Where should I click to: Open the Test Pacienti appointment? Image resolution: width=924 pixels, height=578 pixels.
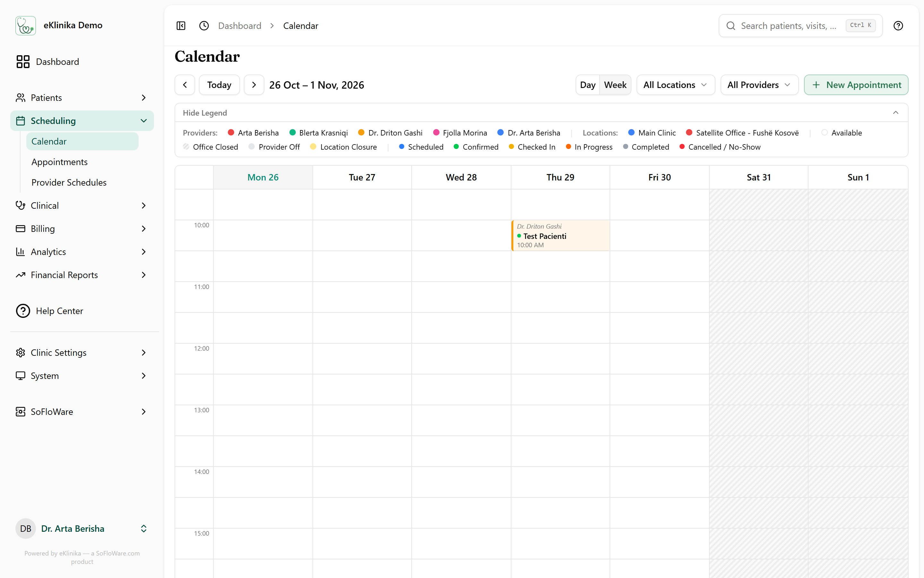[x=560, y=235]
